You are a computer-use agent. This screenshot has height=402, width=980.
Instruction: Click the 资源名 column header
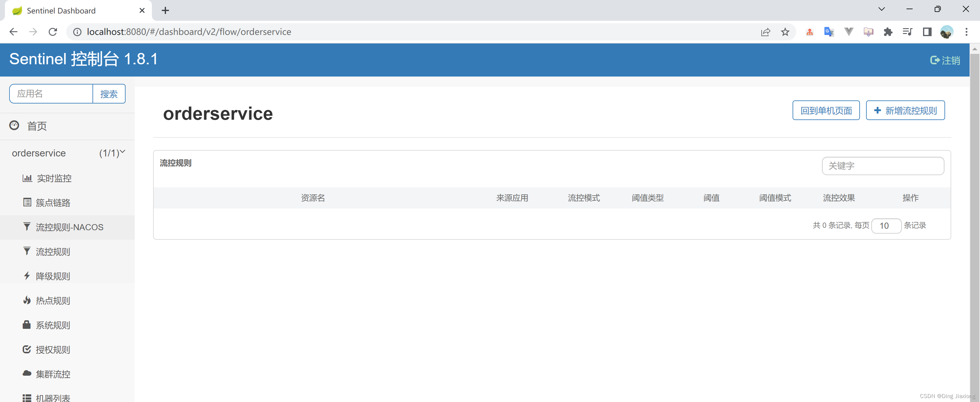(313, 198)
